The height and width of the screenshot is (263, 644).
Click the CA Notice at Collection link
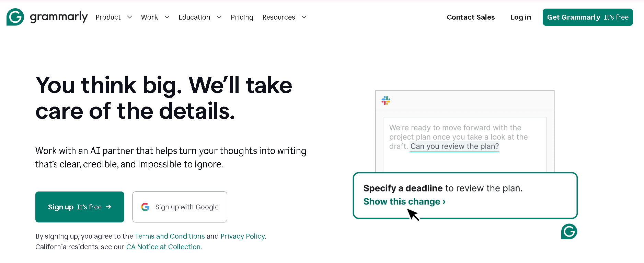(x=163, y=247)
